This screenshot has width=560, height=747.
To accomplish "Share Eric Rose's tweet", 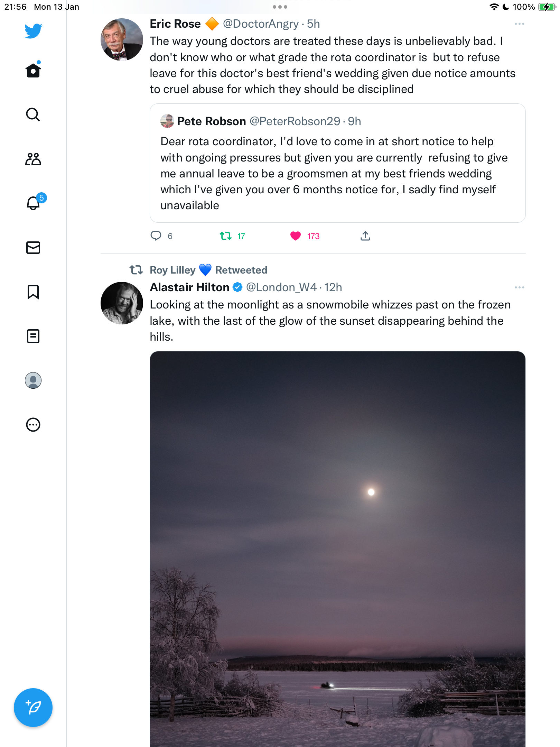I will 365,236.
